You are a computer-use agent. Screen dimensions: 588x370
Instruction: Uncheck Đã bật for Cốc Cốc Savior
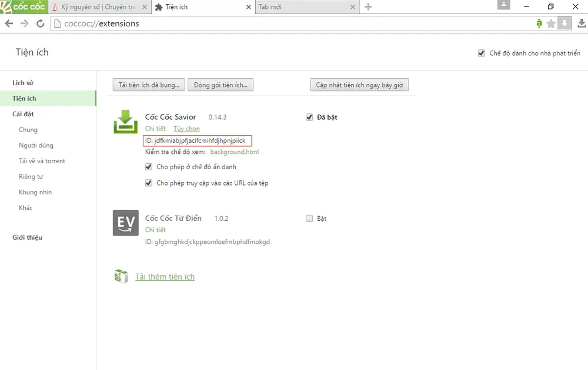[309, 117]
